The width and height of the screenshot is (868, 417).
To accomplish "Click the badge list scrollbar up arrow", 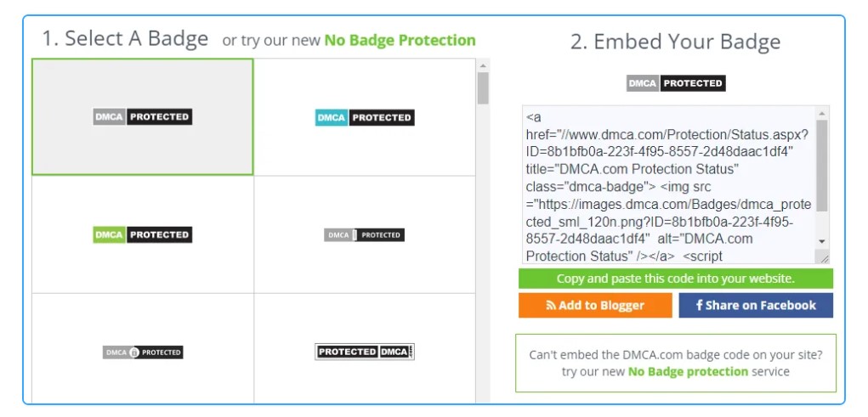I will [483, 65].
